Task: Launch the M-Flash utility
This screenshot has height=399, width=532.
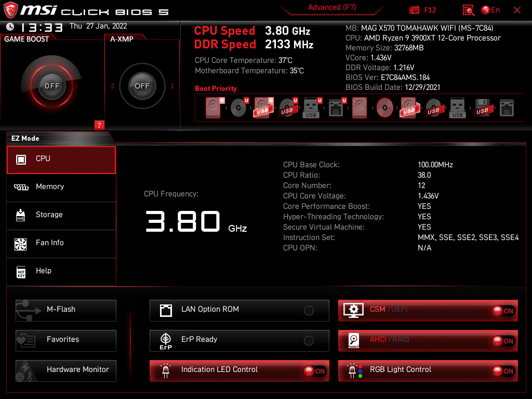Action: point(66,311)
